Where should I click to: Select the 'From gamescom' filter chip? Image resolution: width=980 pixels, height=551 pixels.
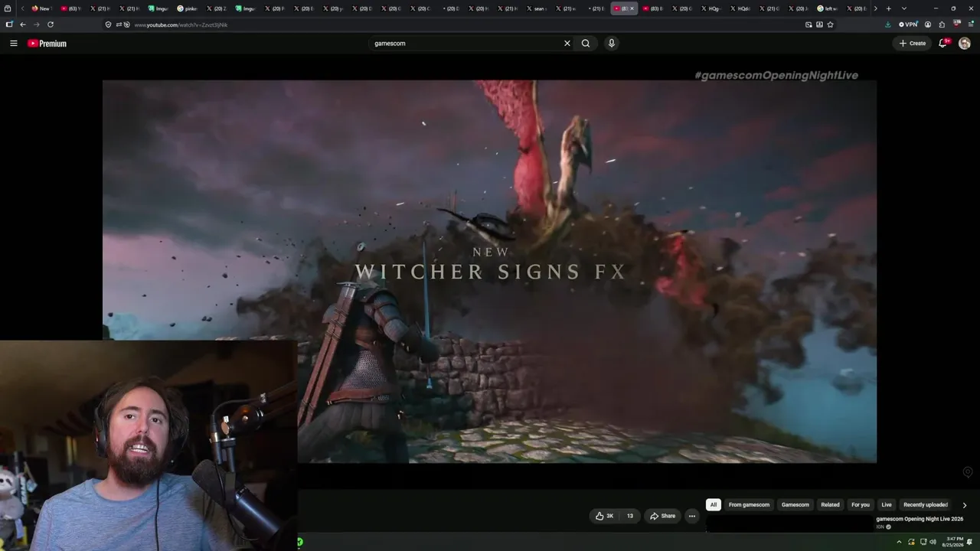[749, 505]
